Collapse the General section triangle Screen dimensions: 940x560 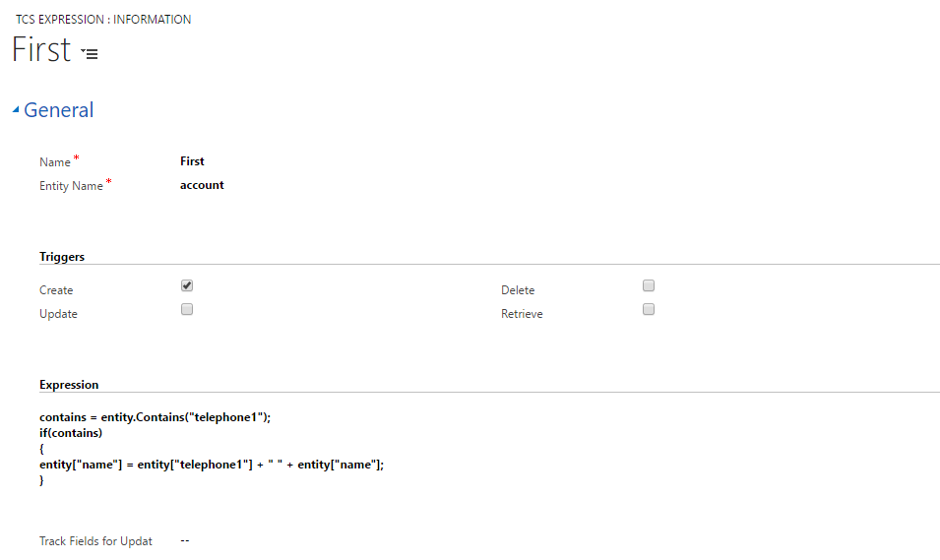[16, 109]
